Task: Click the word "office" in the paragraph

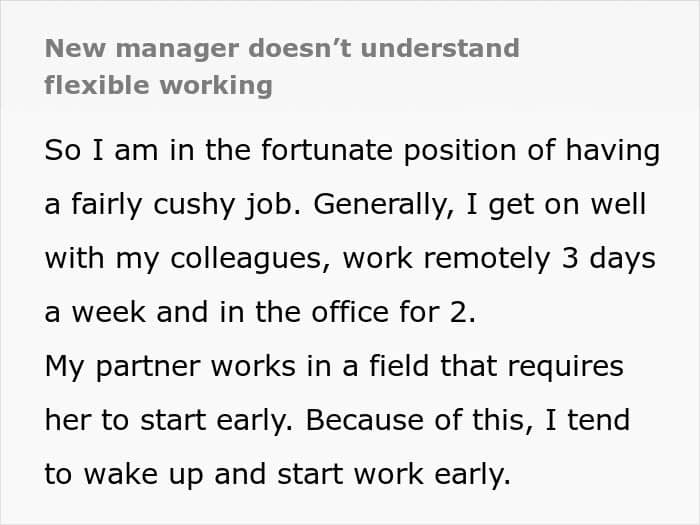Action: pos(373,312)
